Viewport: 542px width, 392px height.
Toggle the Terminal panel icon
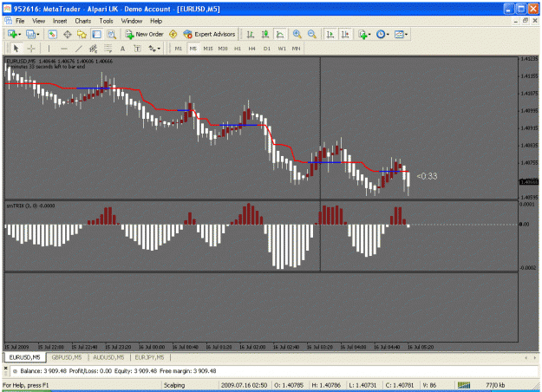(x=96, y=34)
